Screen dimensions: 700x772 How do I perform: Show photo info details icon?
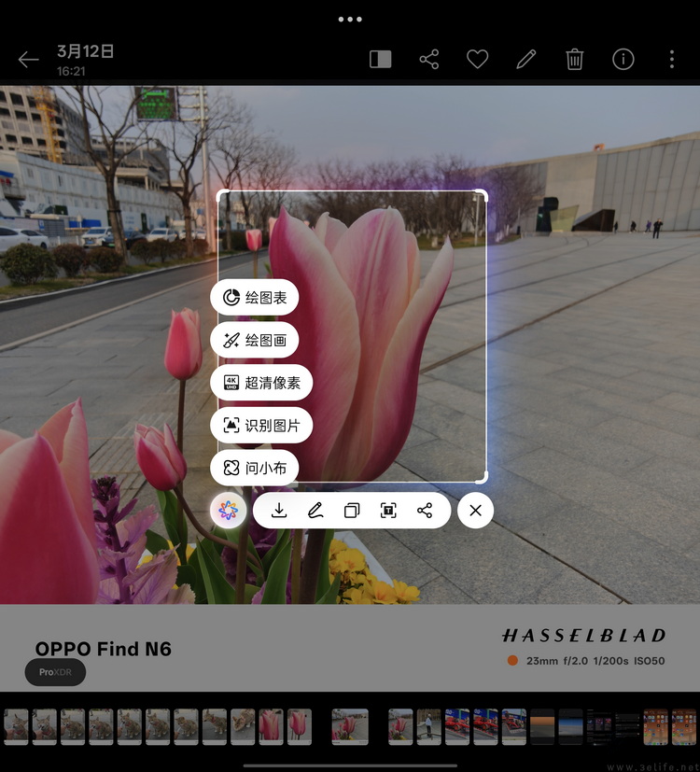pos(623,60)
